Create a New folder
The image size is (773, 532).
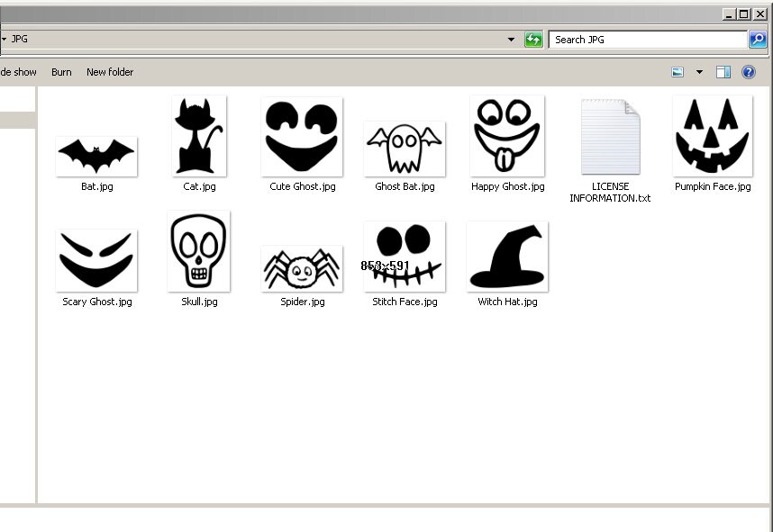(x=109, y=72)
